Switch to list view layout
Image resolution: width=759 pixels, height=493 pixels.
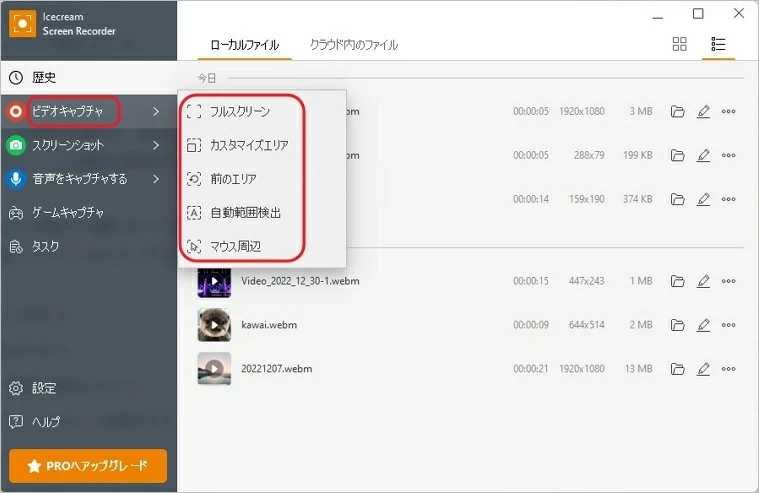(718, 44)
